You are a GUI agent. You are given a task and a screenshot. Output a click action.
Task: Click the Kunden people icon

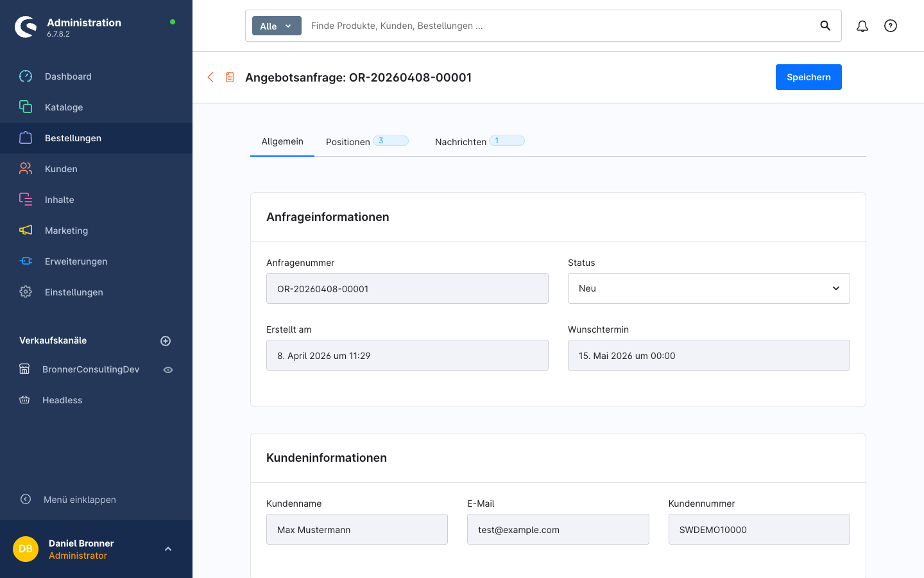tap(26, 169)
